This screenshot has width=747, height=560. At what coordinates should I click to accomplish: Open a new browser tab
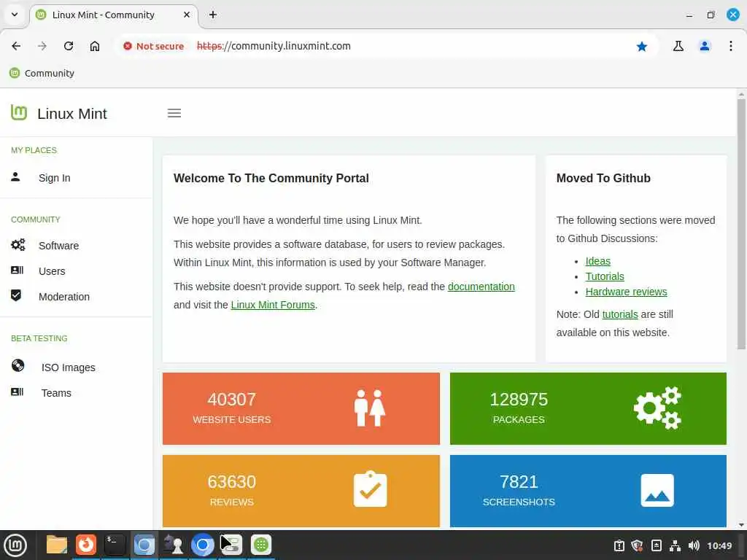pos(213,15)
